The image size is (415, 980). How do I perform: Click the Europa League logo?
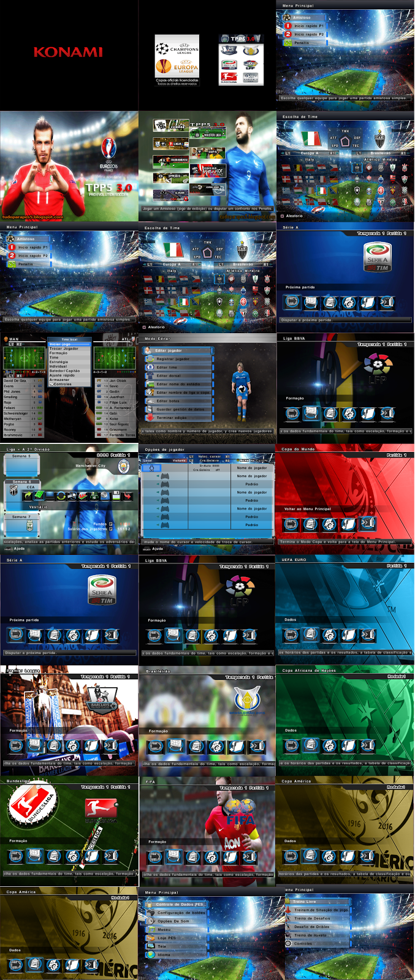pos(177,67)
